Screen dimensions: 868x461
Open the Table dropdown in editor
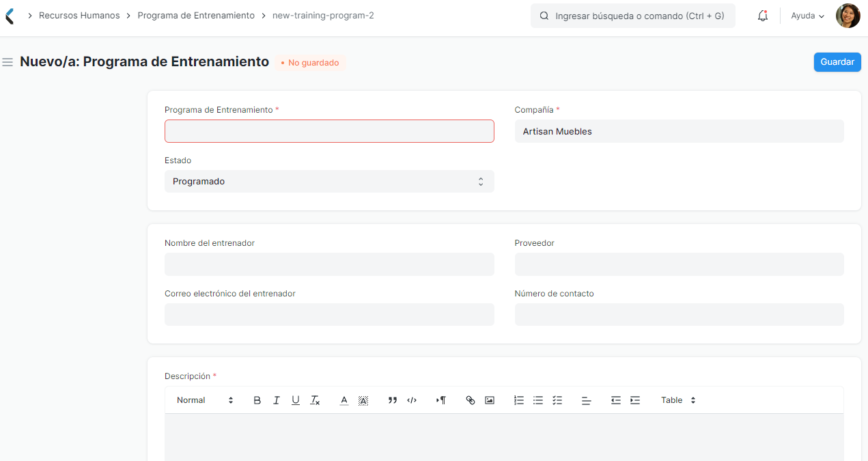click(678, 400)
